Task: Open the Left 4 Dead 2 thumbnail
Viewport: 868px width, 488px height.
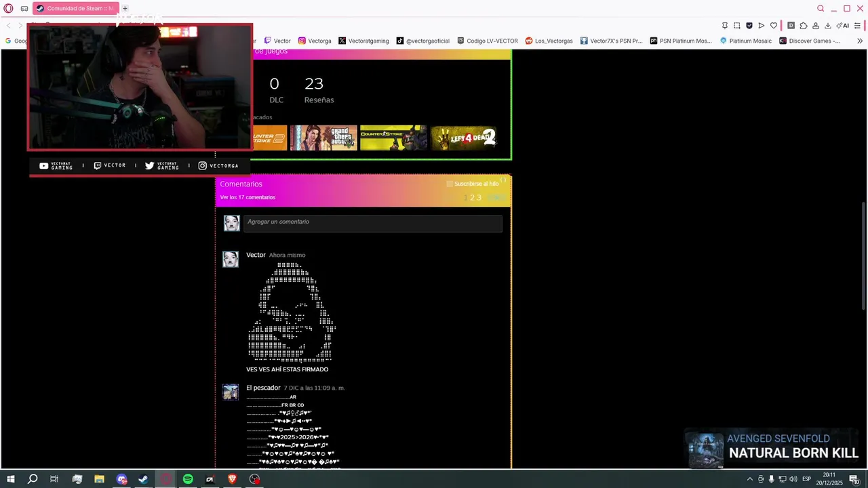Action: click(x=463, y=138)
